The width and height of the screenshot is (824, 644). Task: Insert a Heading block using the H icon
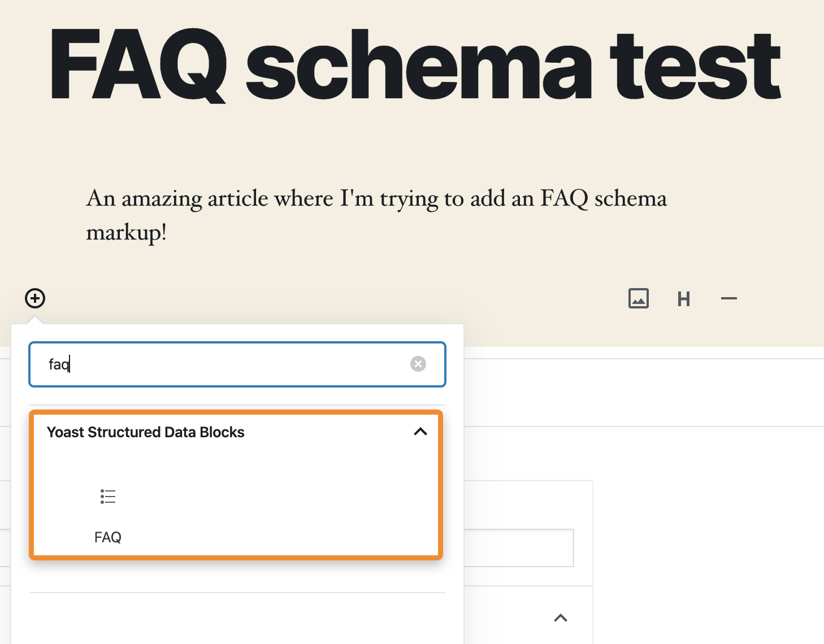point(684,299)
